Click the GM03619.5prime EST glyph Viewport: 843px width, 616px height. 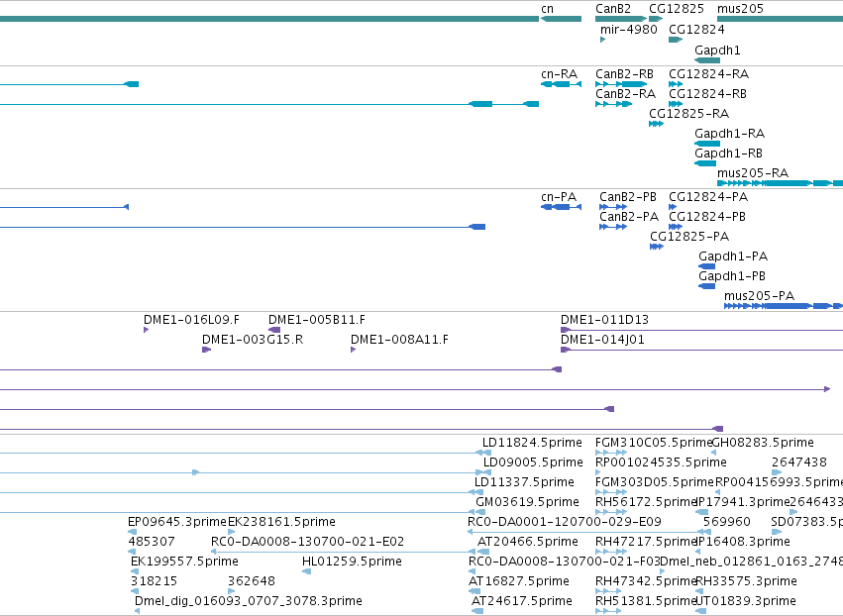tap(478, 512)
